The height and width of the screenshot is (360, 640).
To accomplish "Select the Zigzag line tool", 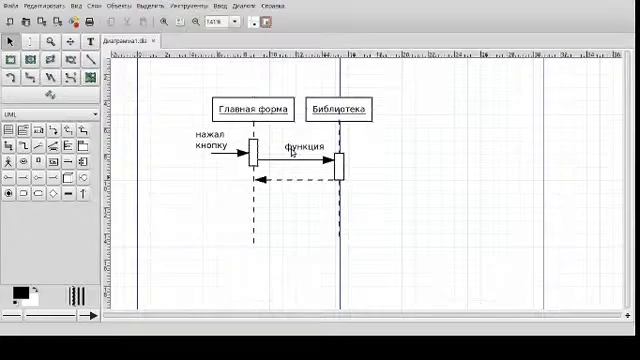I will 30,78.
